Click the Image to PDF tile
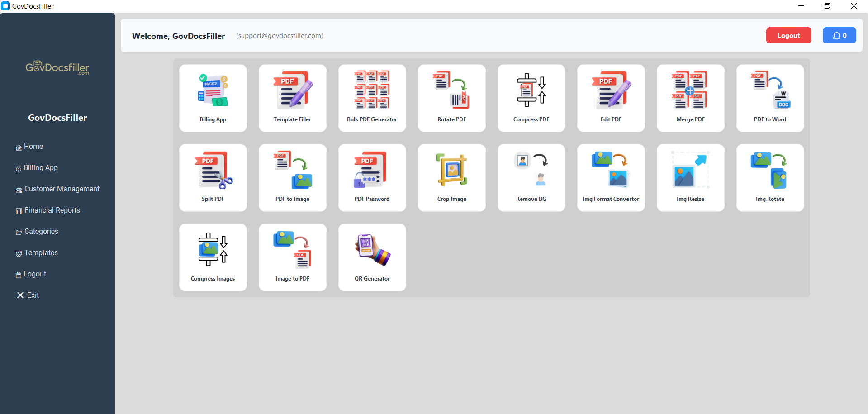 (292, 257)
